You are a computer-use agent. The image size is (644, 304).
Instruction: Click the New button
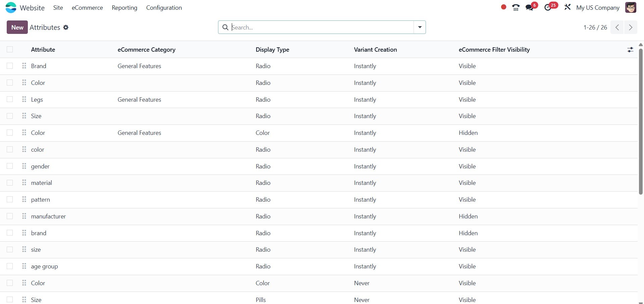pos(17,27)
